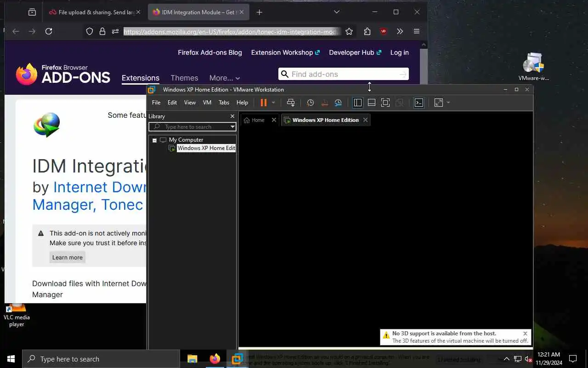Go back in Firefox
Image resolution: width=588 pixels, height=368 pixels.
[16, 31]
